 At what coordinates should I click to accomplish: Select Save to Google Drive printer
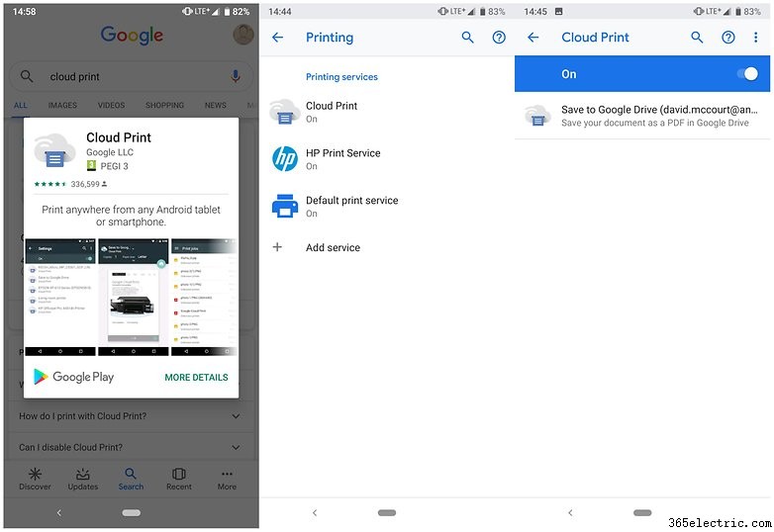point(642,116)
